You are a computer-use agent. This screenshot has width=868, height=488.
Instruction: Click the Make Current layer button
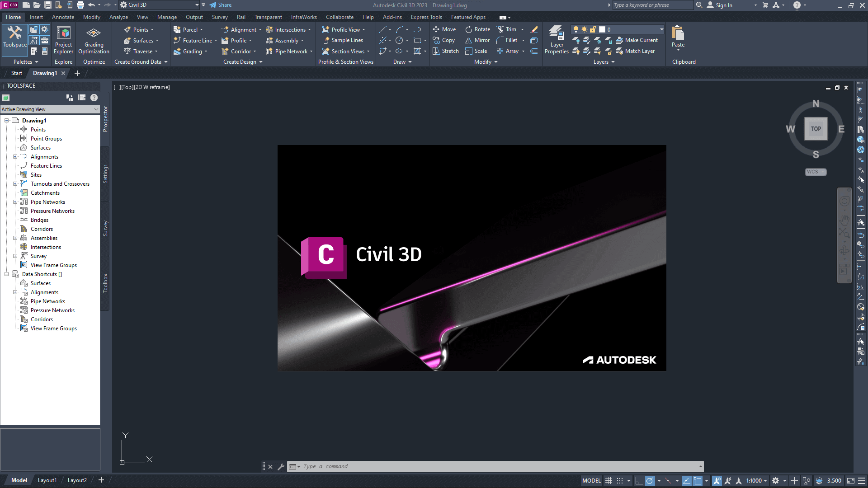pyautogui.click(x=637, y=40)
